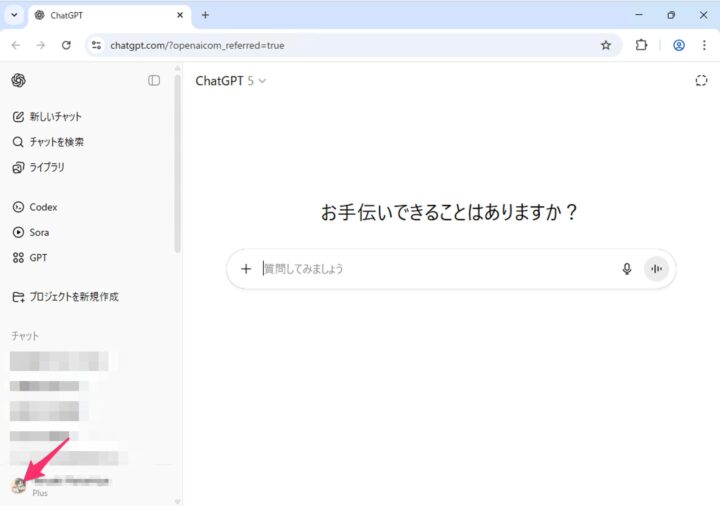Image resolution: width=720 pixels, height=506 pixels.
Task: Open the user profile avatar menu
Action: (19, 485)
